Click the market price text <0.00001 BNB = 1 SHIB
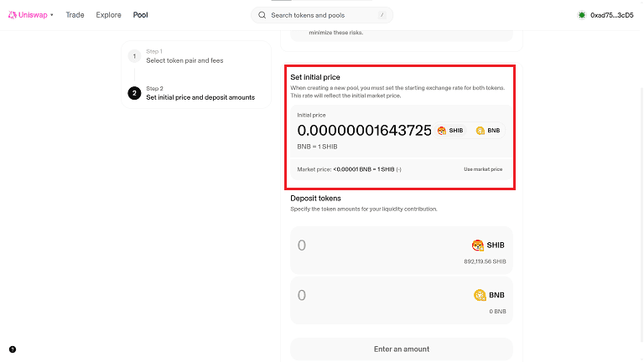 click(x=364, y=169)
